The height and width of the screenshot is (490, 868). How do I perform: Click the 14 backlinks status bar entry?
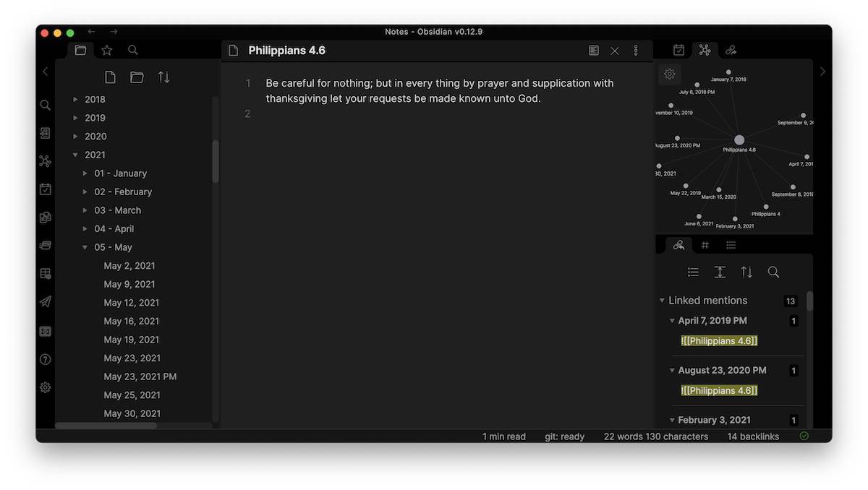point(753,437)
